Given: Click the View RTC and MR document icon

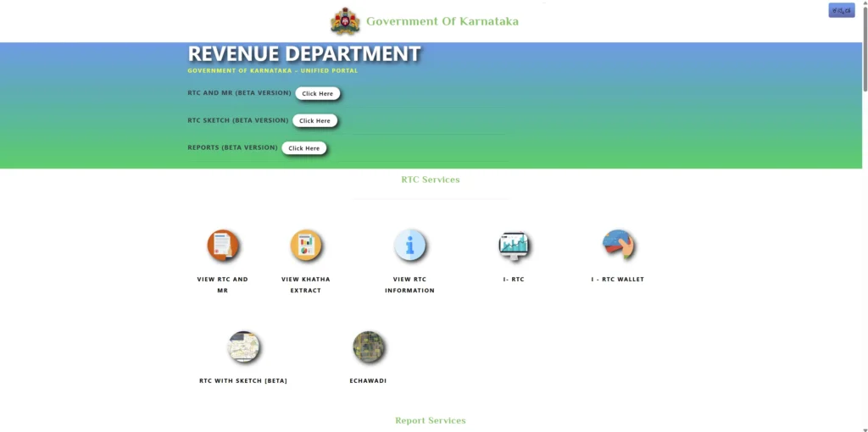Looking at the screenshot, I should 223,246.
